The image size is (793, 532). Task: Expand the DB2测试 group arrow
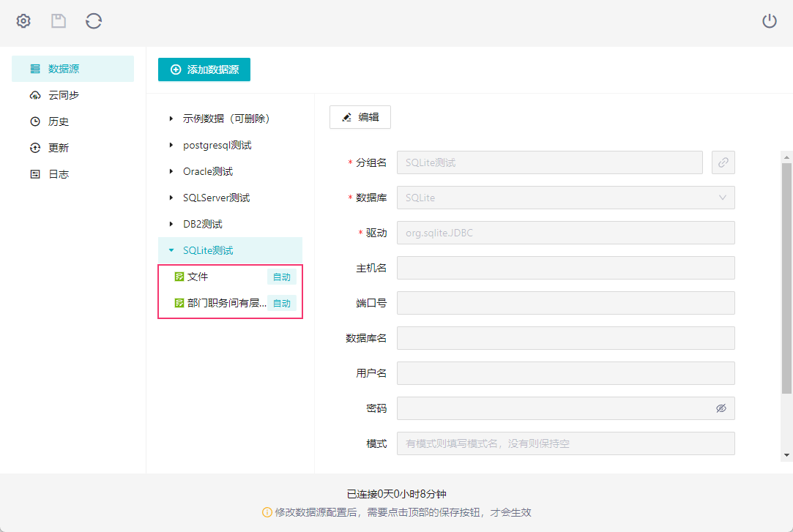(171, 224)
